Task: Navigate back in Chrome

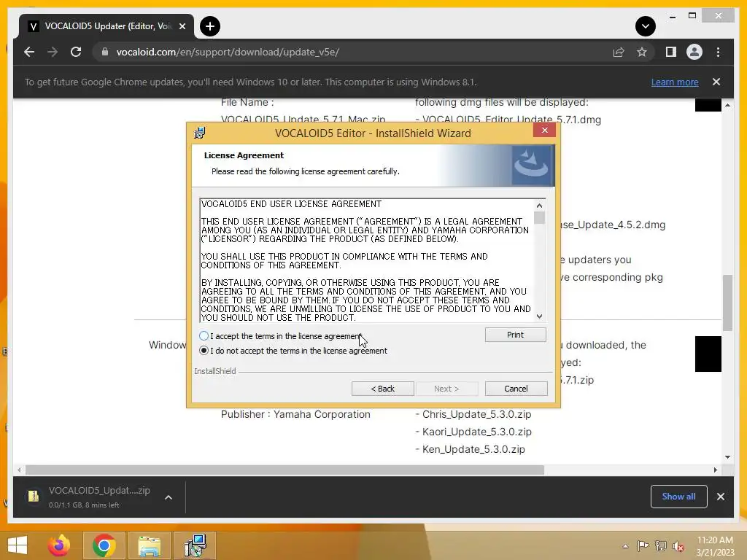Action: [x=29, y=52]
